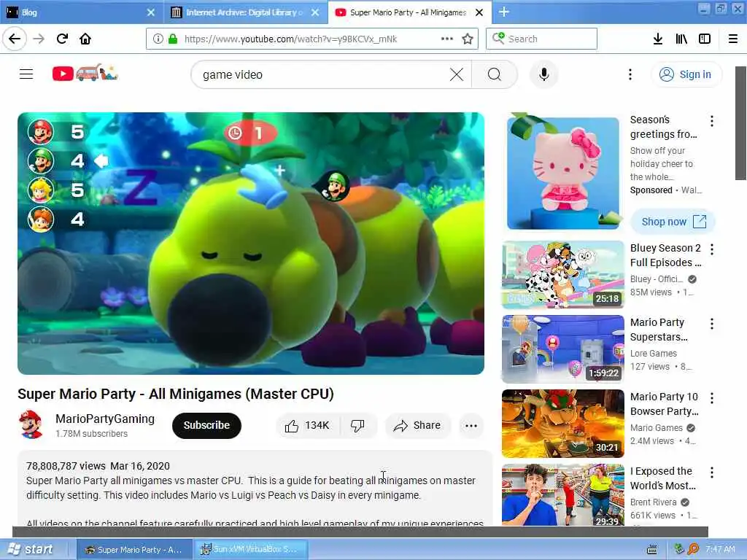Screen dimensions: 747x560
Task: Open options for Mario Party Superstars video
Action: click(x=712, y=324)
